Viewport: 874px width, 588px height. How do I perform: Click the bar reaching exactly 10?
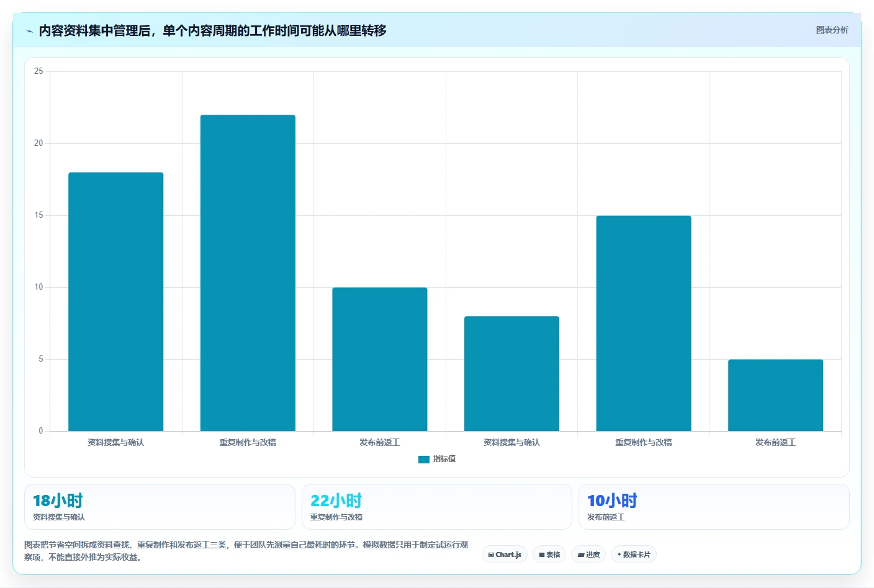(x=380, y=359)
